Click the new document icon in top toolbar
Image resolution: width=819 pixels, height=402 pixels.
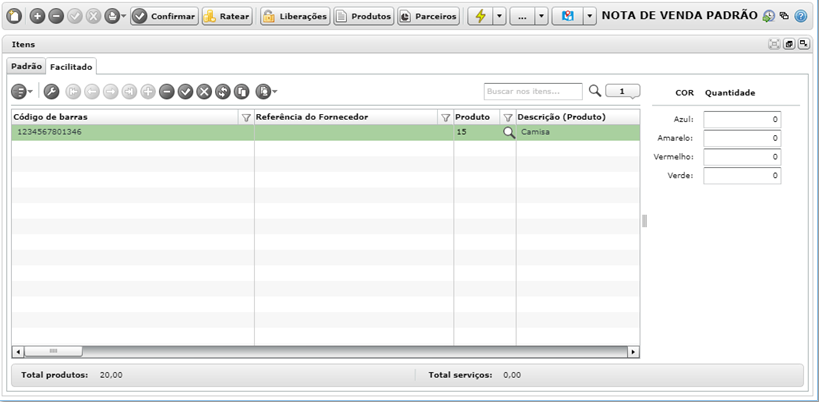pos(15,16)
